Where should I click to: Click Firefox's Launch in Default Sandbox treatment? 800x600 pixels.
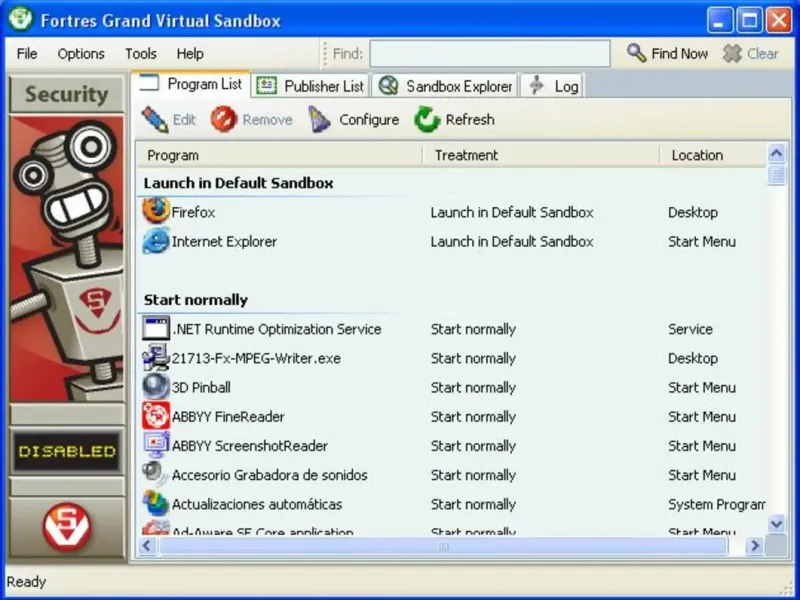coord(512,212)
